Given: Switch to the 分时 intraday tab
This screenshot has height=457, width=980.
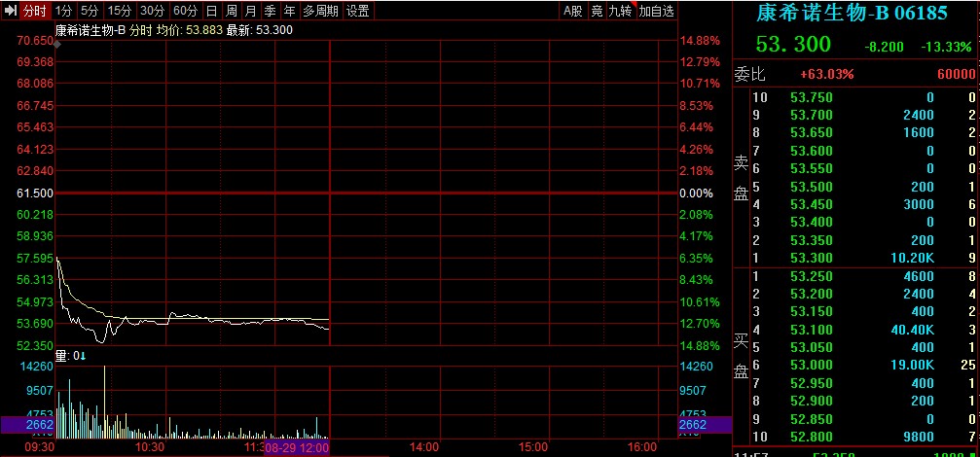Looking at the screenshot, I should (x=34, y=11).
